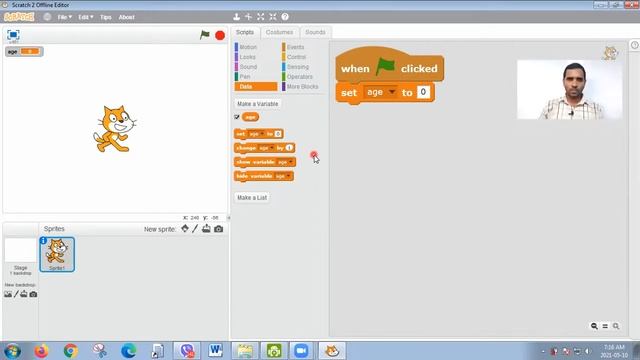Choose backdrop from library icon
This screenshot has width=640, height=360.
8,294
